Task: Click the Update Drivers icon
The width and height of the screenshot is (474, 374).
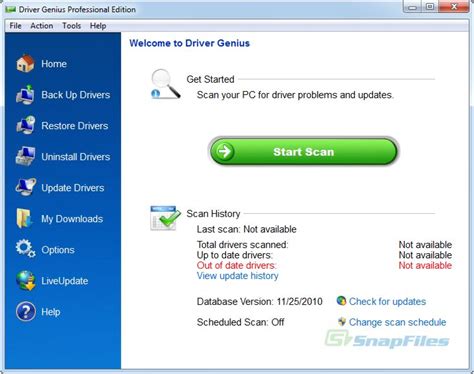Action: coord(25,187)
